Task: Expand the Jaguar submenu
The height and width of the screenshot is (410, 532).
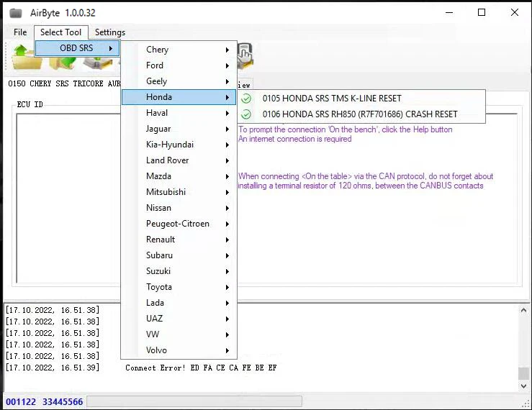Action: 179,129
